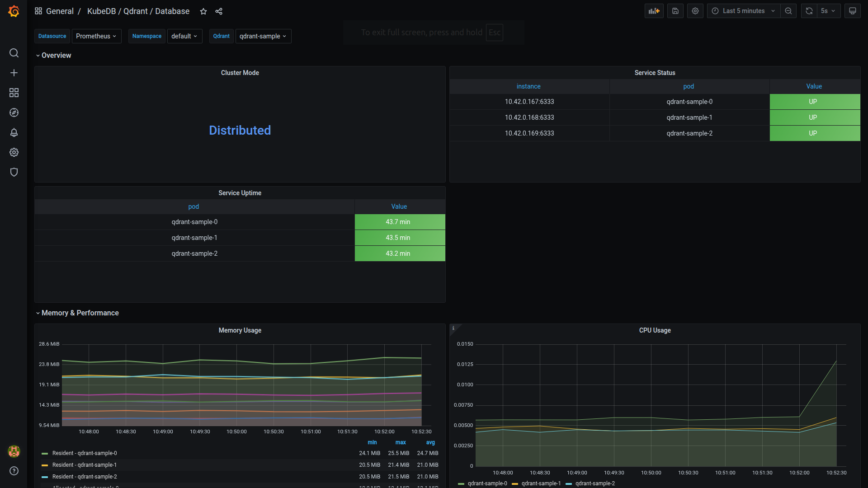This screenshot has height=488, width=868.
Task: Open the Service Status panel title menu
Action: click(655, 73)
